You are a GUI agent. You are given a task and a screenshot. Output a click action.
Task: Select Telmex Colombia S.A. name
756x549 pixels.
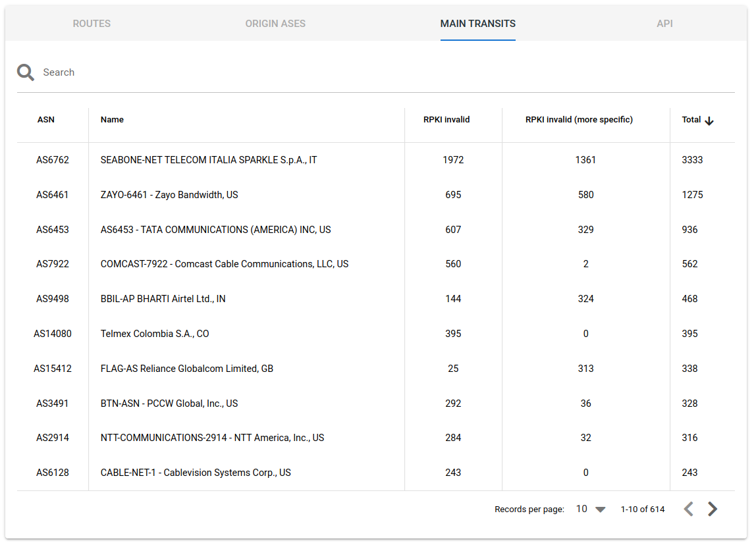point(155,334)
